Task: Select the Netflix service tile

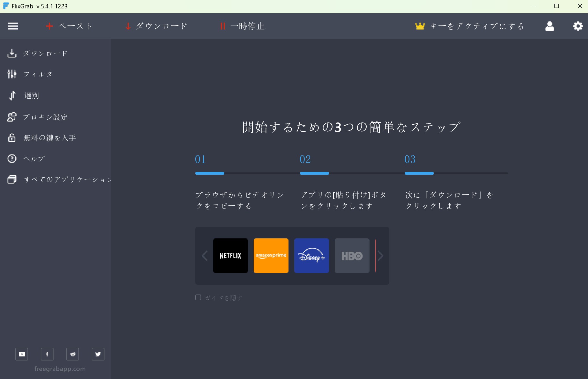Action: tap(231, 256)
